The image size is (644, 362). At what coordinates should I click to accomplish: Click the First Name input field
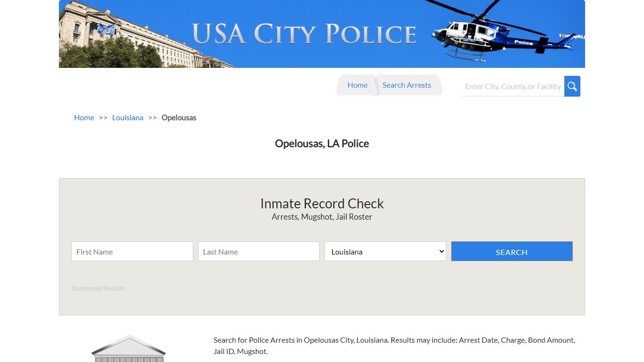click(x=132, y=251)
